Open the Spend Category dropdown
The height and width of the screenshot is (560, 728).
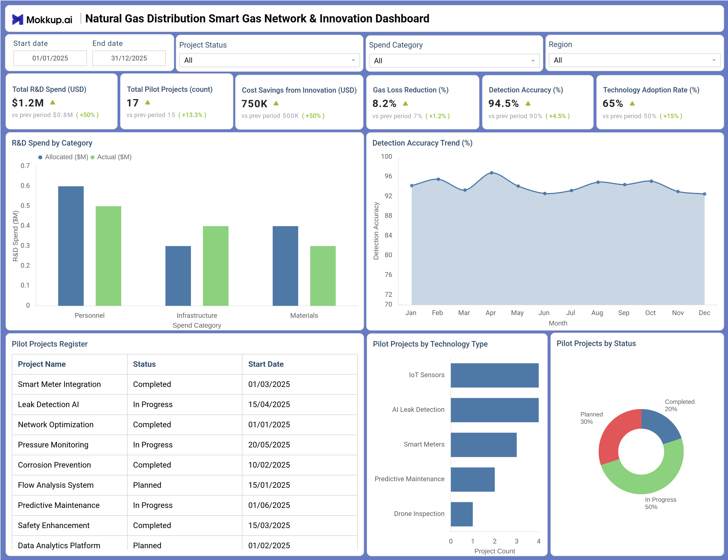pyautogui.click(x=454, y=61)
